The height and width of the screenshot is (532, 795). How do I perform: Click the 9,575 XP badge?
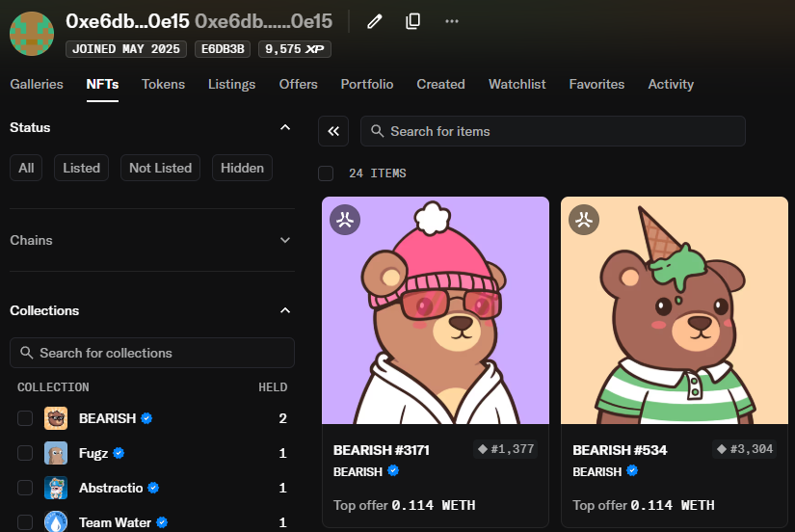[x=295, y=49]
